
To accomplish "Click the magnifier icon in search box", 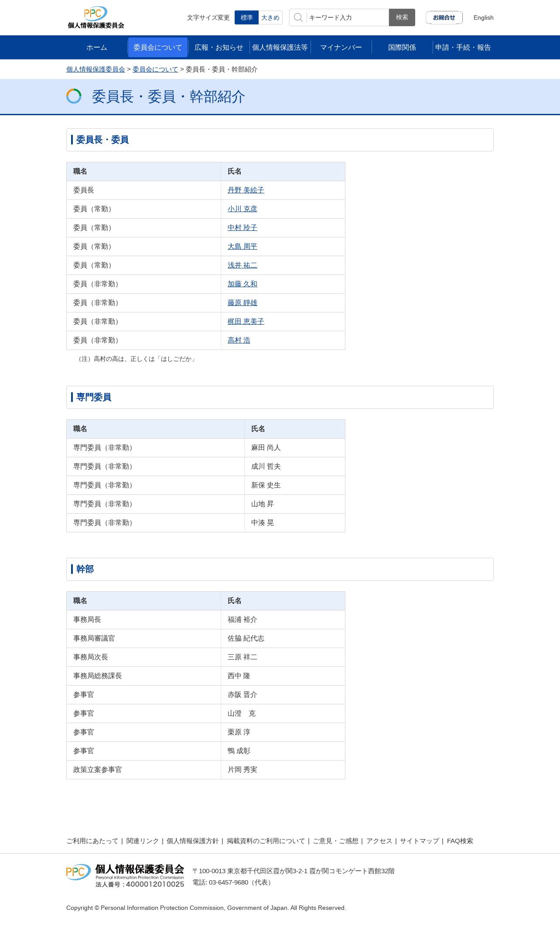I will pos(298,17).
